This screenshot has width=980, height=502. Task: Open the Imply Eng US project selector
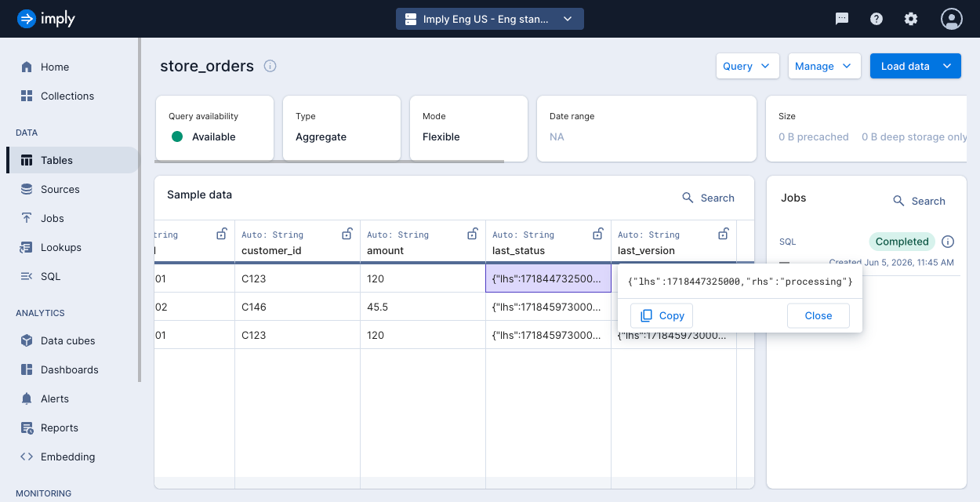point(490,19)
